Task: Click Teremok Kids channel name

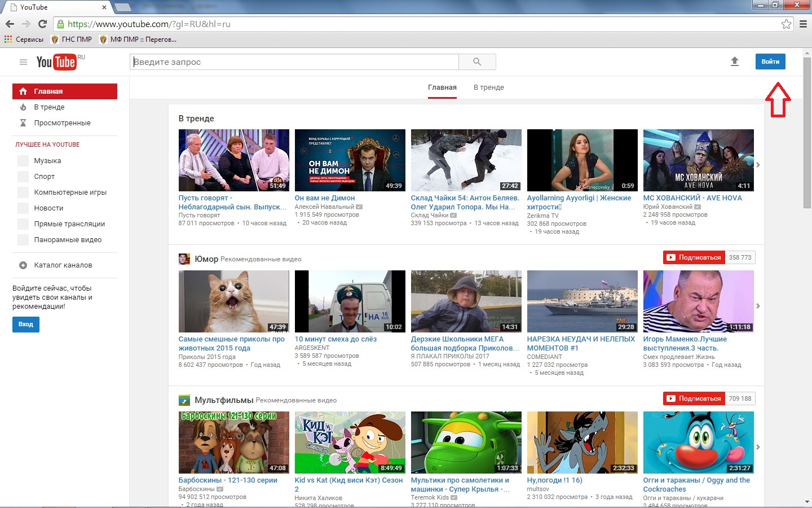Action: coord(430,498)
